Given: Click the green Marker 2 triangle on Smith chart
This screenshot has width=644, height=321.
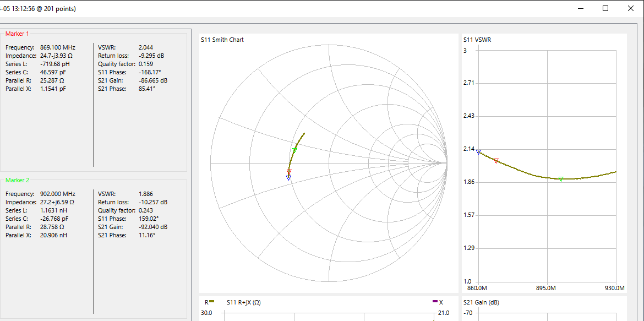Looking at the screenshot, I should click(x=294, y=150).
